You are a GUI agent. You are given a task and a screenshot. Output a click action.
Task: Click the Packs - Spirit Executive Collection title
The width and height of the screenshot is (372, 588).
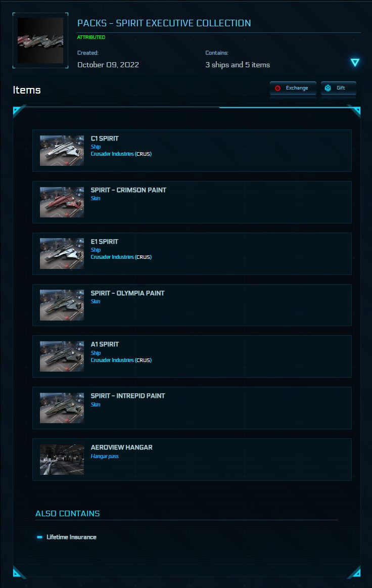click(x=164, y=23)
